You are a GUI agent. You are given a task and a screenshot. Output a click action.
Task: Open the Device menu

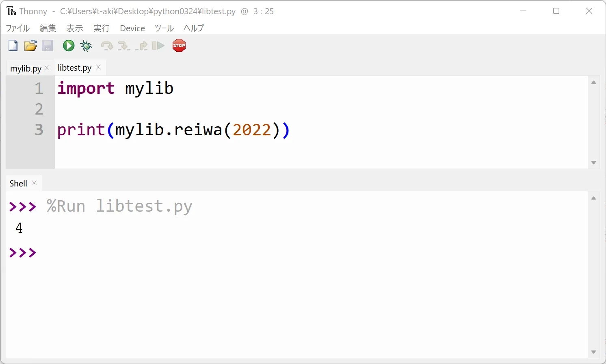point(132,28)
